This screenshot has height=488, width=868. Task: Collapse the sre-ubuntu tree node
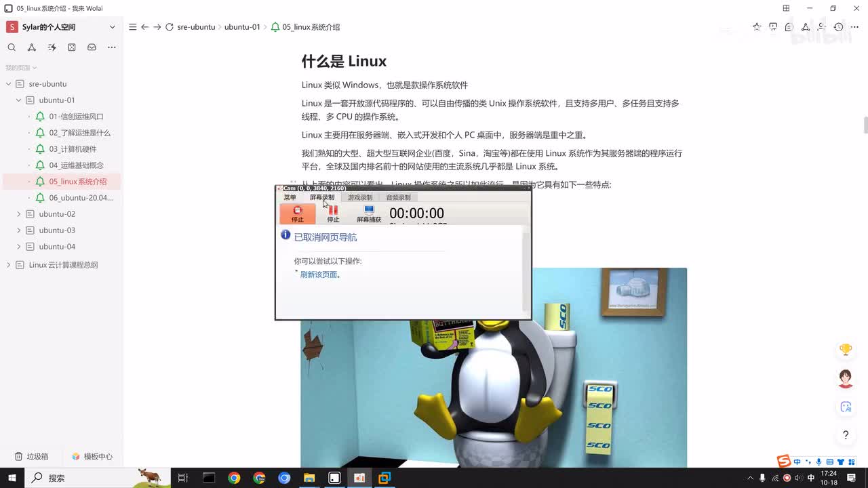8,84
